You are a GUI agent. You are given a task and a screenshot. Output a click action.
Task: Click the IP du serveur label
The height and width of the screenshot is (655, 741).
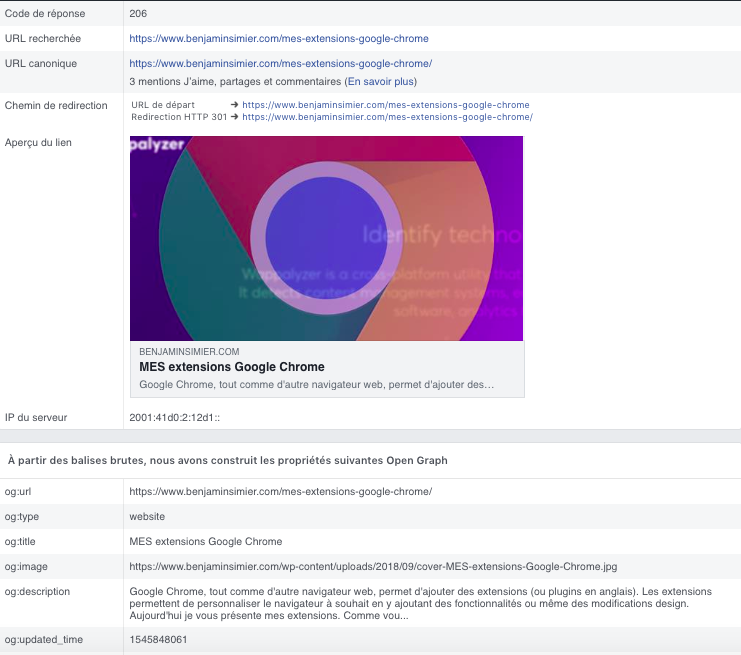pyautogui.click(x=36, y=418)
